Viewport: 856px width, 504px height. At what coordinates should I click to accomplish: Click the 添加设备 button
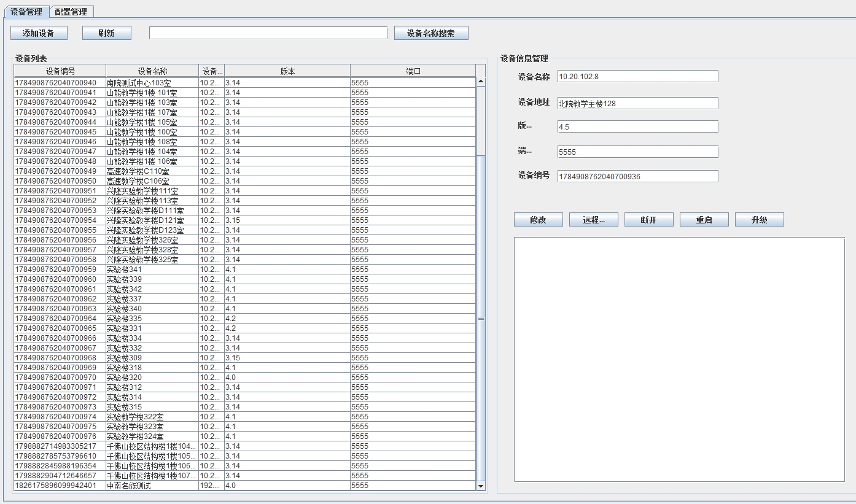pyautogui.click(x=39, y=33)
